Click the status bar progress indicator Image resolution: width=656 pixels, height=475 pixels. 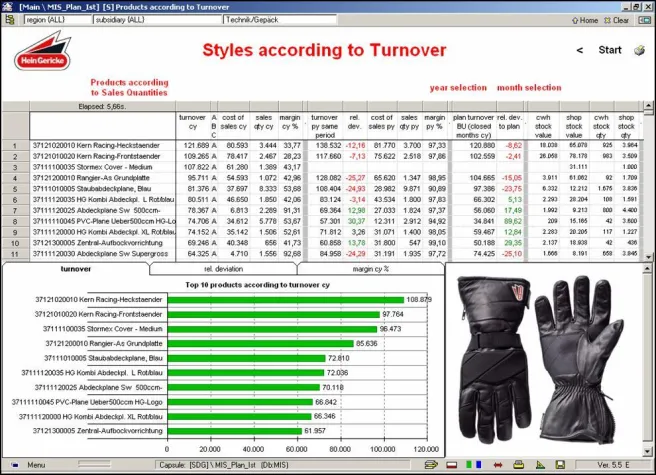point(94,464)
